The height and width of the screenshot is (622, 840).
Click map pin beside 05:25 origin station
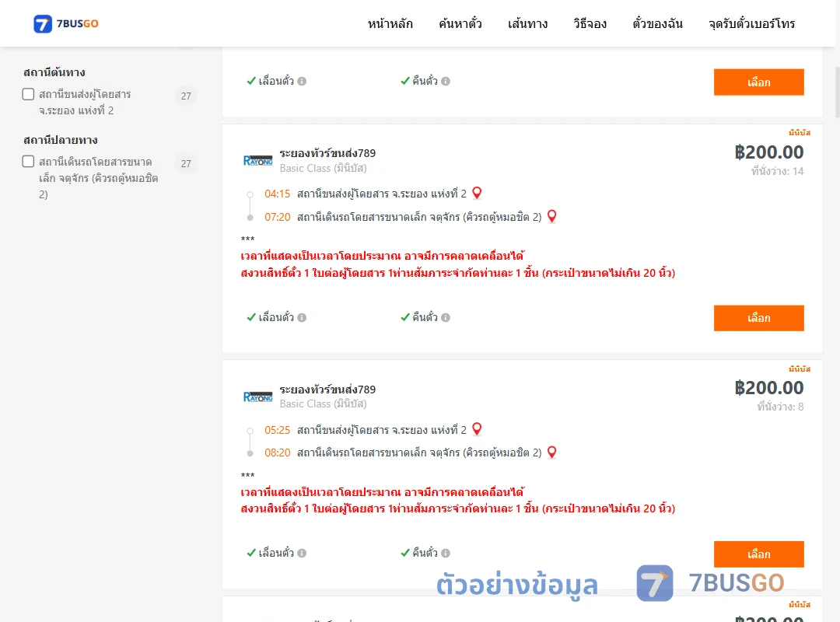[477, 429]
